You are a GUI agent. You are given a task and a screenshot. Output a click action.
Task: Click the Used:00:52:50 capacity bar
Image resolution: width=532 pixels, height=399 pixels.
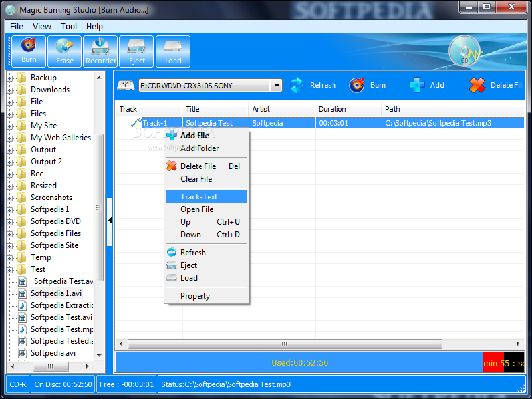300,363
